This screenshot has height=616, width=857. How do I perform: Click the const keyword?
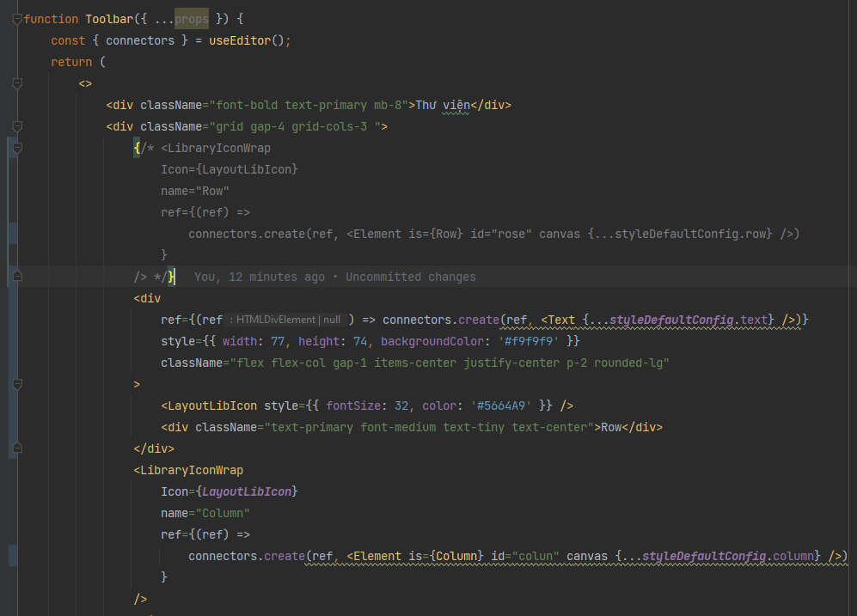click(x=68, y=40)
